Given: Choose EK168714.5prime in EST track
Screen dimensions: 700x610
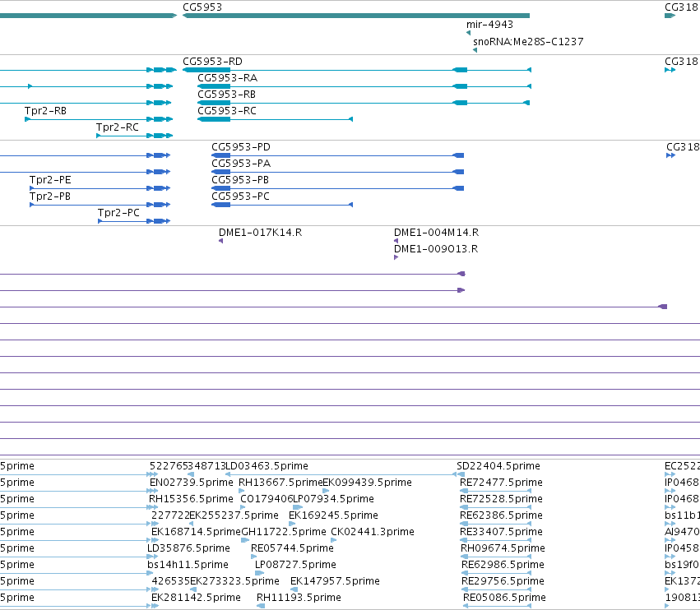Looking at the screenshot, I should click(196, 532).
